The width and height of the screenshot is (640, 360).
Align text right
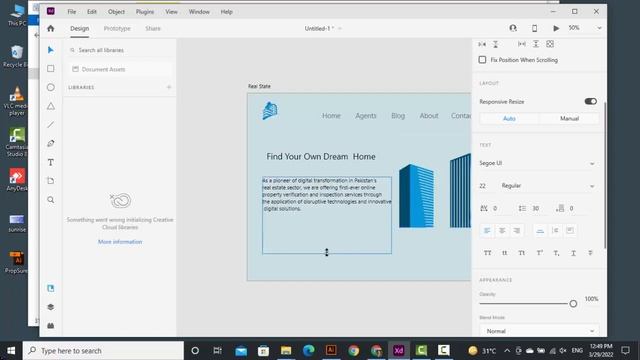point(517,231)
